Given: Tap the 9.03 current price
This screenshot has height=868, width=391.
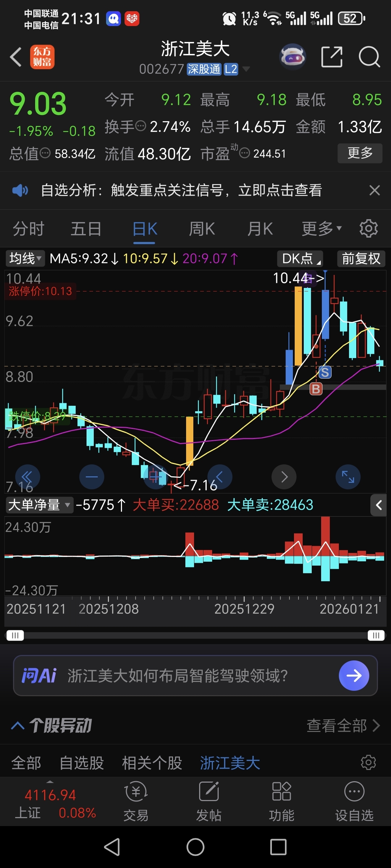Looking at the screenshot, I should point(38,104).
